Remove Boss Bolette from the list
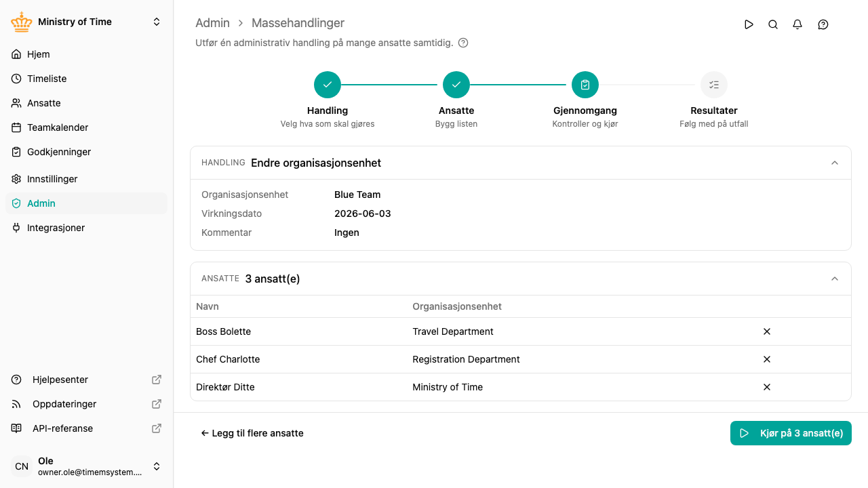Viewport: 868px width, 488px height. coord(767,331)
